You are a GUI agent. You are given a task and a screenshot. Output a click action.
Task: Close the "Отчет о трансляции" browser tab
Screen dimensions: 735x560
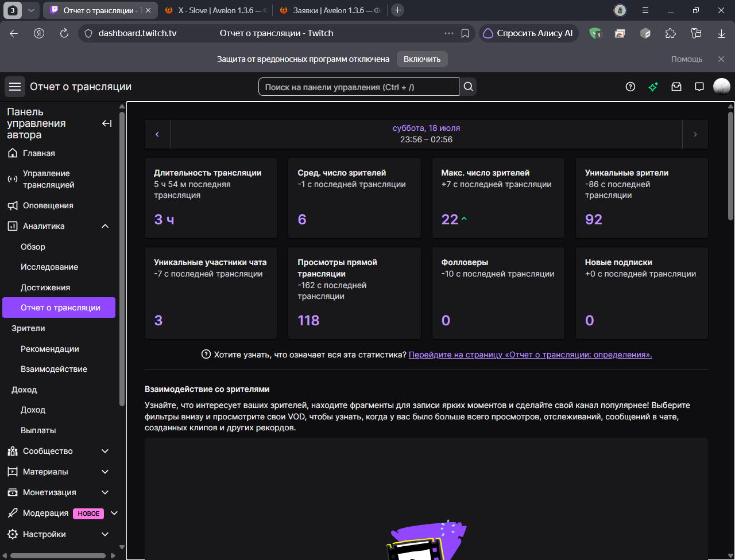[148, 10]
